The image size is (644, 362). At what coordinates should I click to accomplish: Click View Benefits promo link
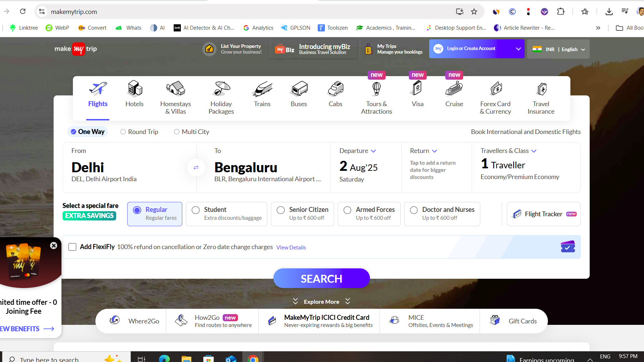click(x=27, y=329)
